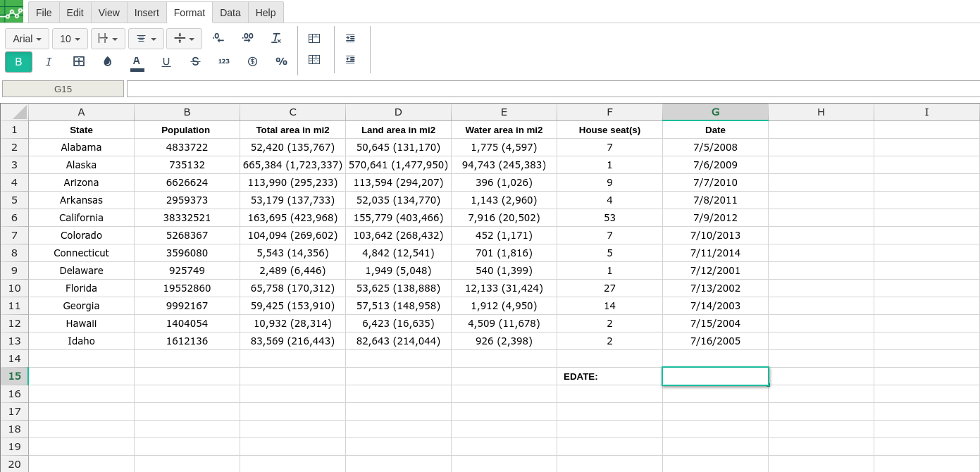
Task: Apply the 123 number format
Action: pos(223,61)
